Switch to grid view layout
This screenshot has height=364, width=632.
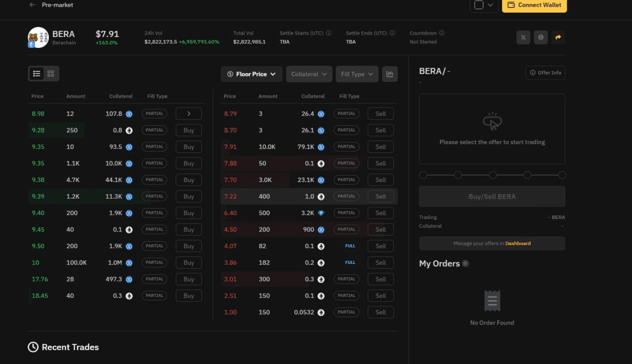tap(51, 73)
